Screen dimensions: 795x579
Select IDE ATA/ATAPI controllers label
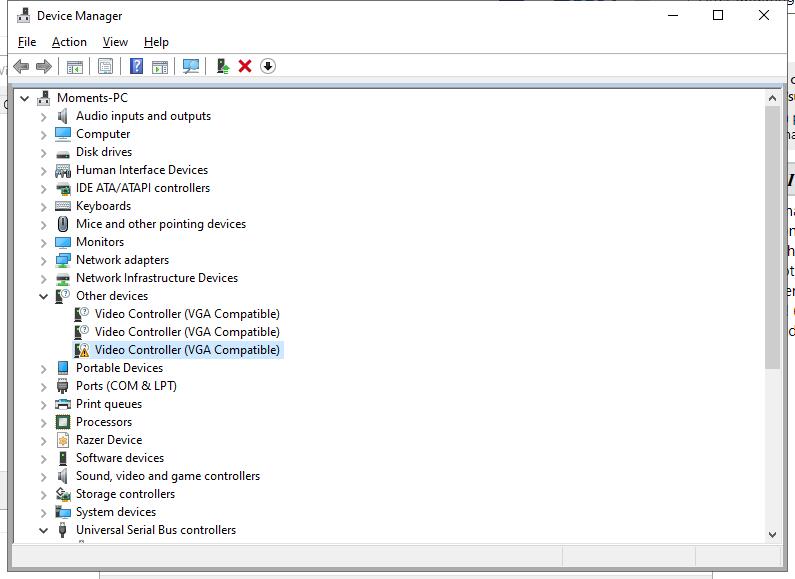coord(142,188)
